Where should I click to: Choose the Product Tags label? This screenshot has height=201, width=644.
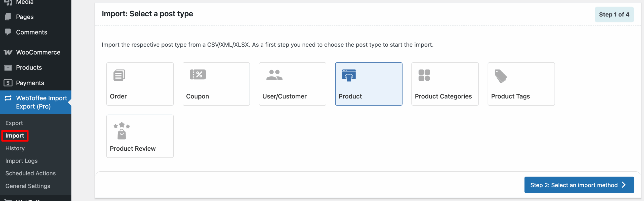[x=510, y=96]
